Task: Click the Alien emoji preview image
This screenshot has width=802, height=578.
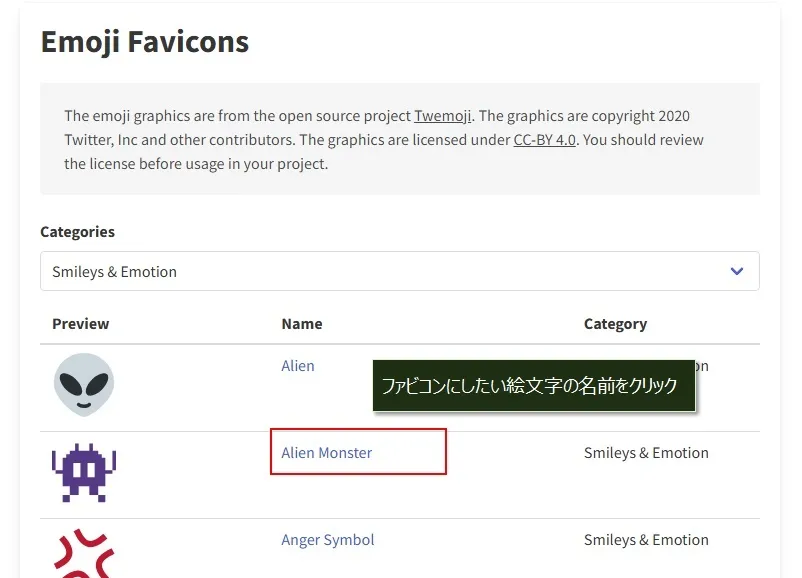Action: 84,385
